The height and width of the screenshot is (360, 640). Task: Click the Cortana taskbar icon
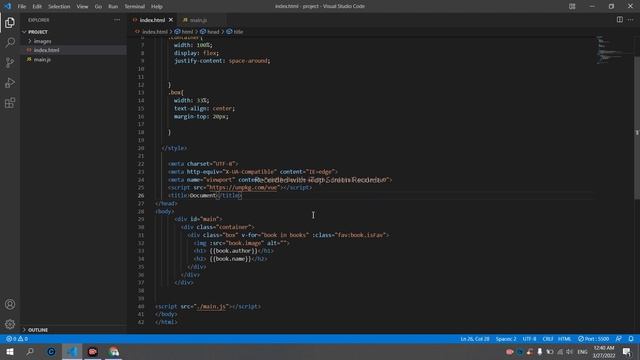[51, 351]
